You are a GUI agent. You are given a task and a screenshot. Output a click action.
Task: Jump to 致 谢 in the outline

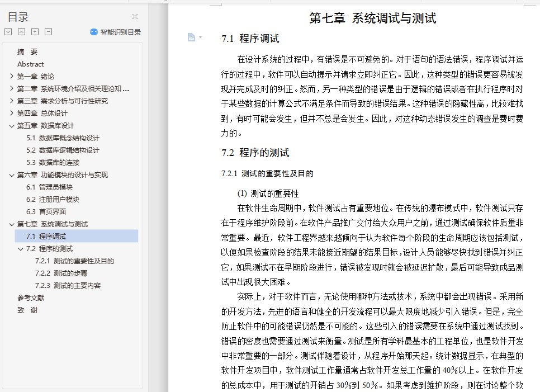click(27, 310)
